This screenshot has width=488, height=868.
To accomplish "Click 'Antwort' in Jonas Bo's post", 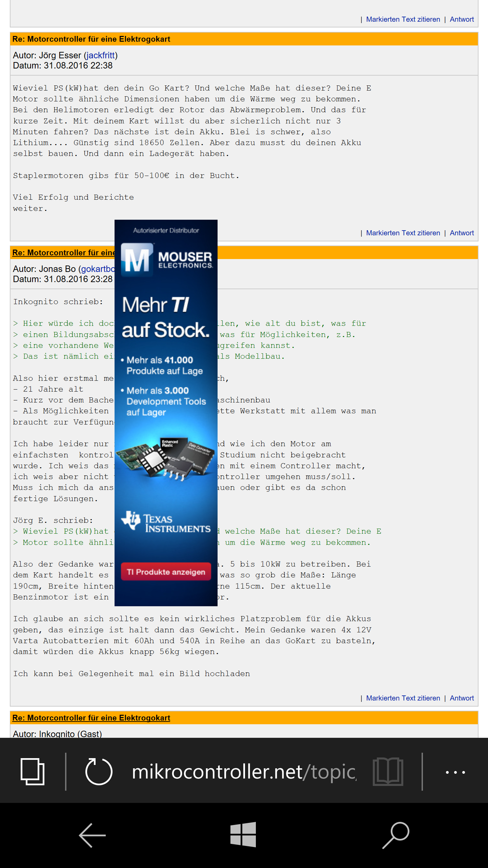I will (462, 698).
